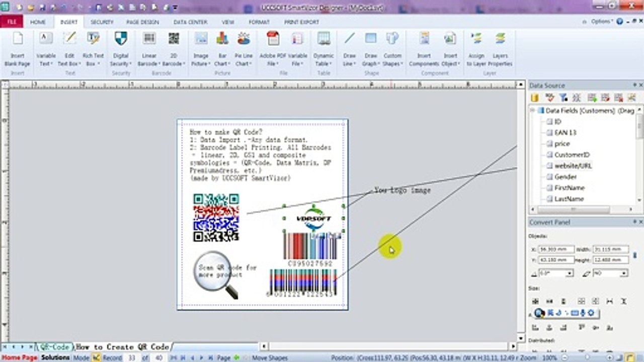The image size is (644, 362).
Task: Switch to the DATA CENTER tab
Action: 190,22
